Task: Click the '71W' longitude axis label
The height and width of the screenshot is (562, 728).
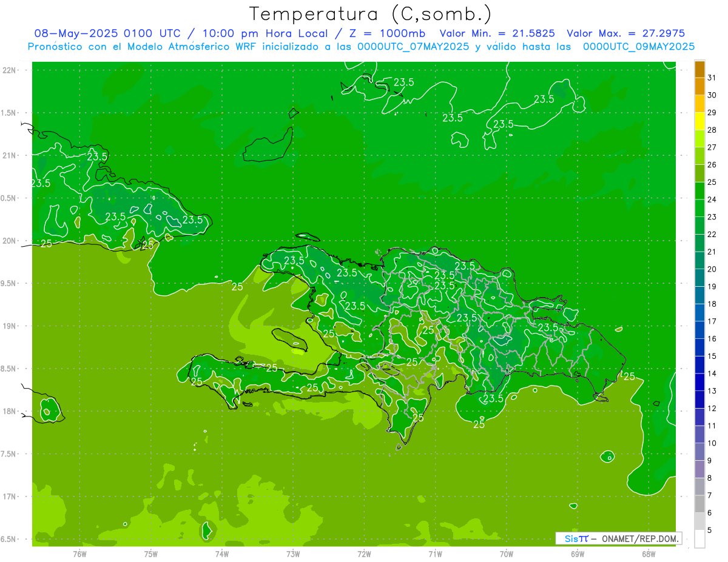Action: coord(435,554)
